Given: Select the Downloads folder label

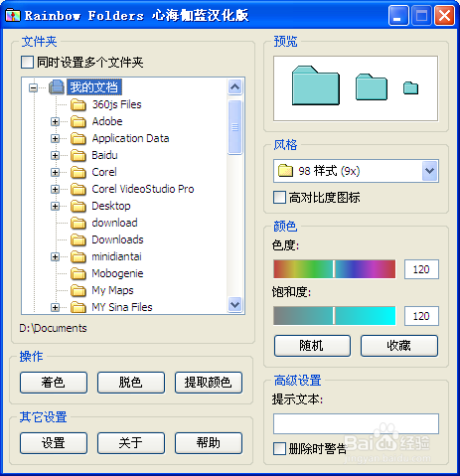Looking at the screenshot, I should point(117,239).
